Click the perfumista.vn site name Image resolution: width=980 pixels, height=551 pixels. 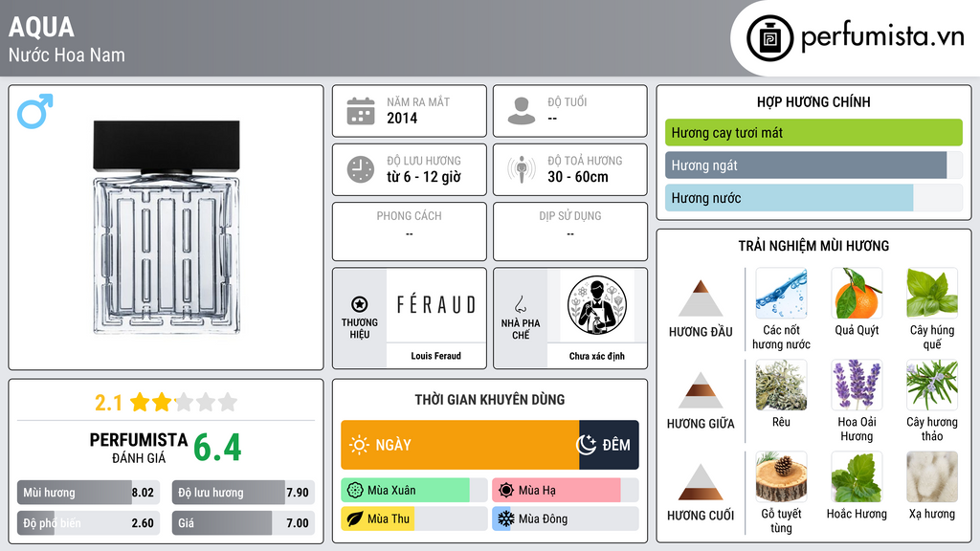[x=882, y=37]
